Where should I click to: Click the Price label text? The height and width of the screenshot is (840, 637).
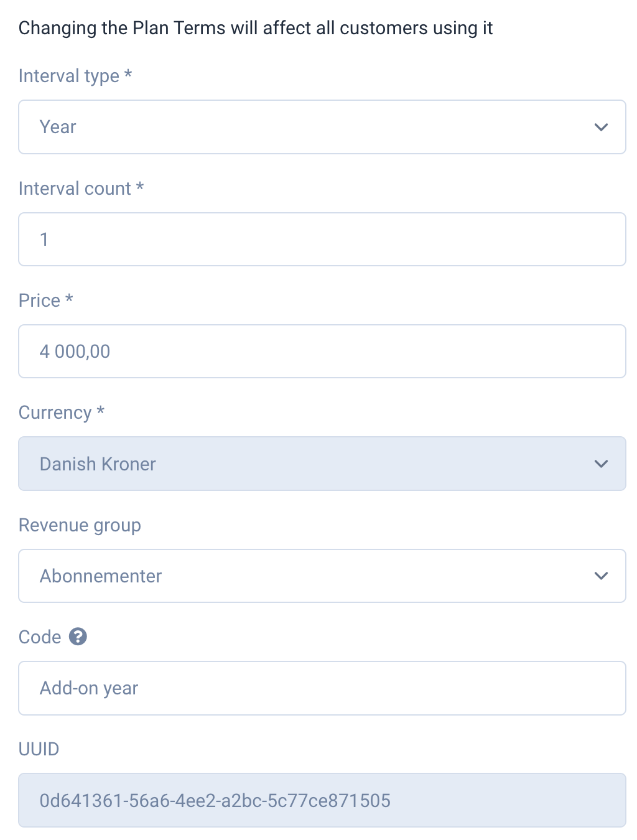(x=39, y=301)
